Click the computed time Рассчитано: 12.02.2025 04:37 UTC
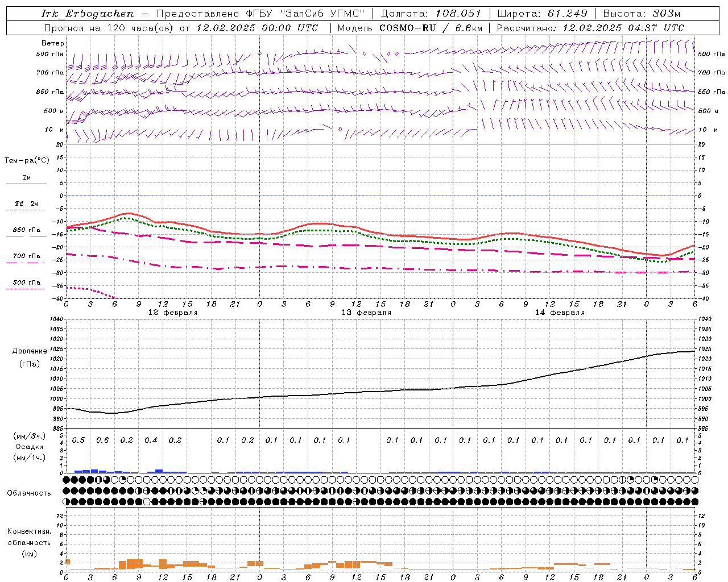 coord(590,28)
